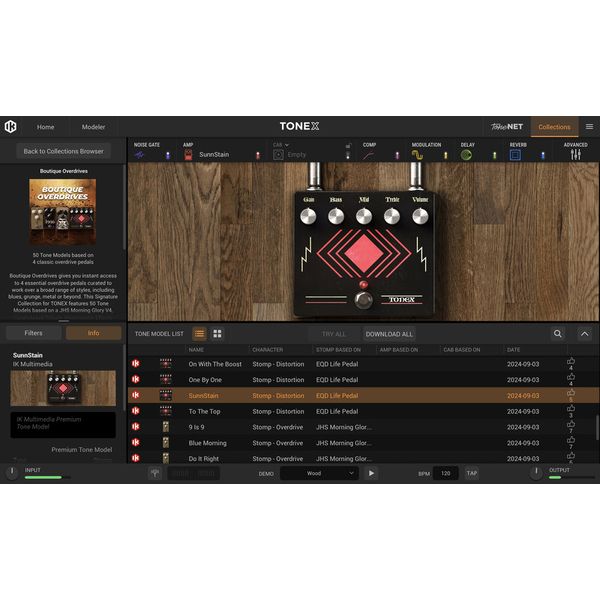Screen dimensions: 600x600
Task: Click the Download All button
Action: point(389,334)
